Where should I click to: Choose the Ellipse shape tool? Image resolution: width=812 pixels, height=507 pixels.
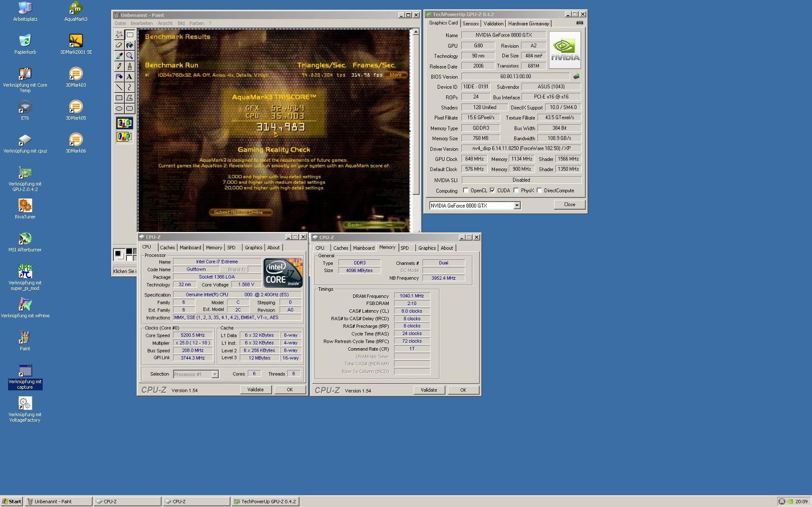click(x=119, y=108)
